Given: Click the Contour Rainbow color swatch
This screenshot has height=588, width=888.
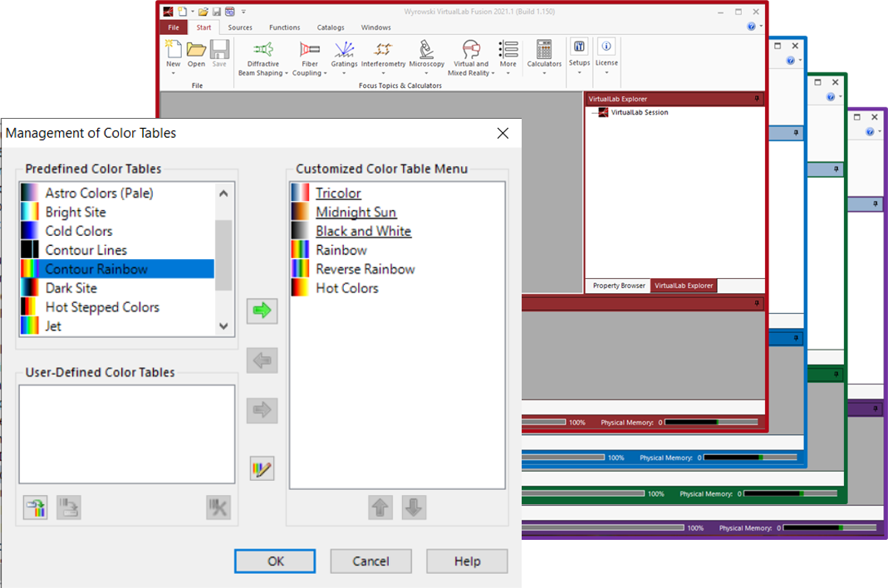Looking at the screenshot, I should 29,269.
